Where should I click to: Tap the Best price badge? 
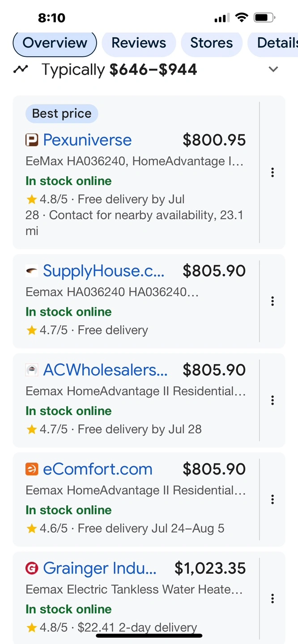[x=62, y=114]
